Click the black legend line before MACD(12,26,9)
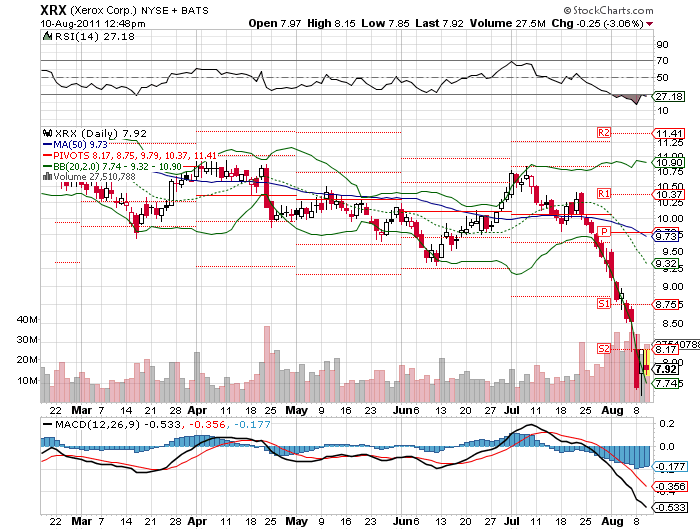 [47, 424]
